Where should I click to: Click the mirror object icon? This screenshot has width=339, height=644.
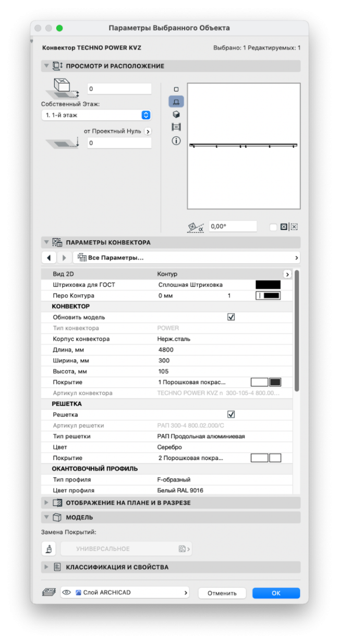click(284, 227)
